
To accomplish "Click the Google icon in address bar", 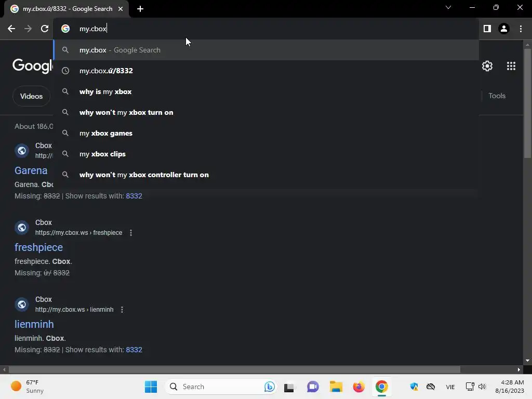I will (65, 29).
